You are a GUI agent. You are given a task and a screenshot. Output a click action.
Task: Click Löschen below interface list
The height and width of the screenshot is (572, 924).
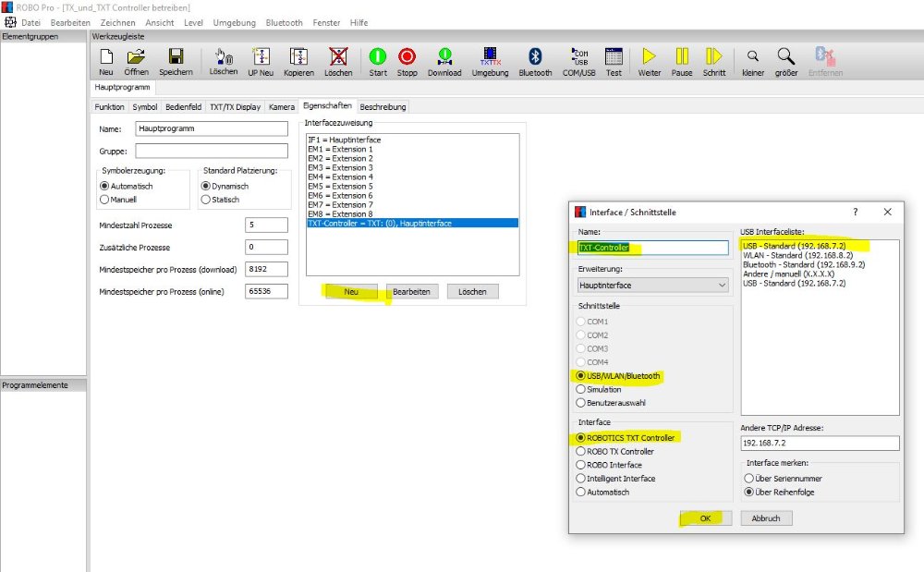pyautogui.click(x=472, y=292)
